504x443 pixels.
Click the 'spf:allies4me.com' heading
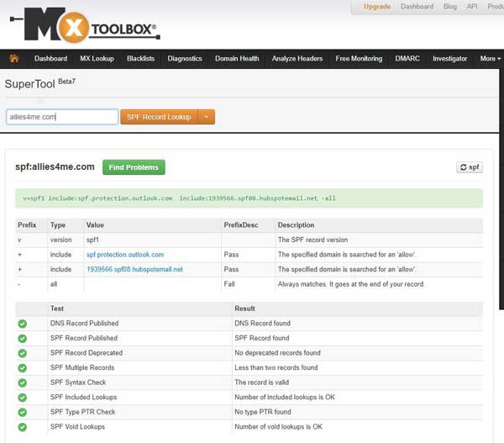[55, 166]
